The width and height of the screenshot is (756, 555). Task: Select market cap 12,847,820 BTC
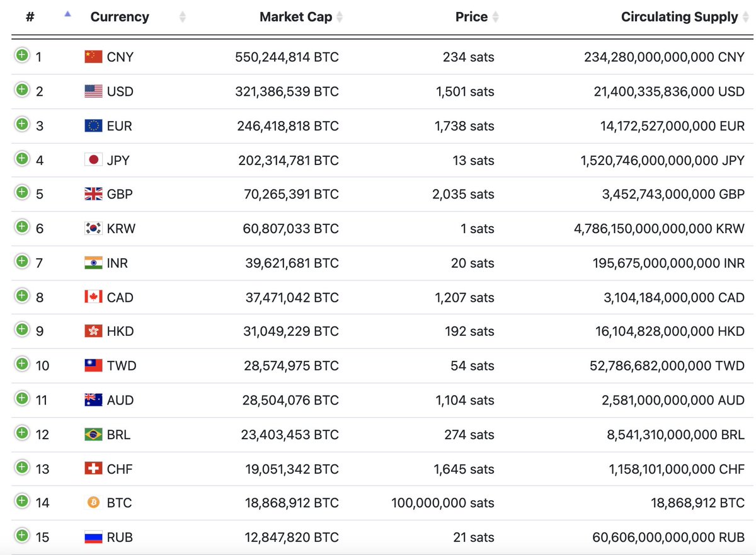tap(292, 537)
